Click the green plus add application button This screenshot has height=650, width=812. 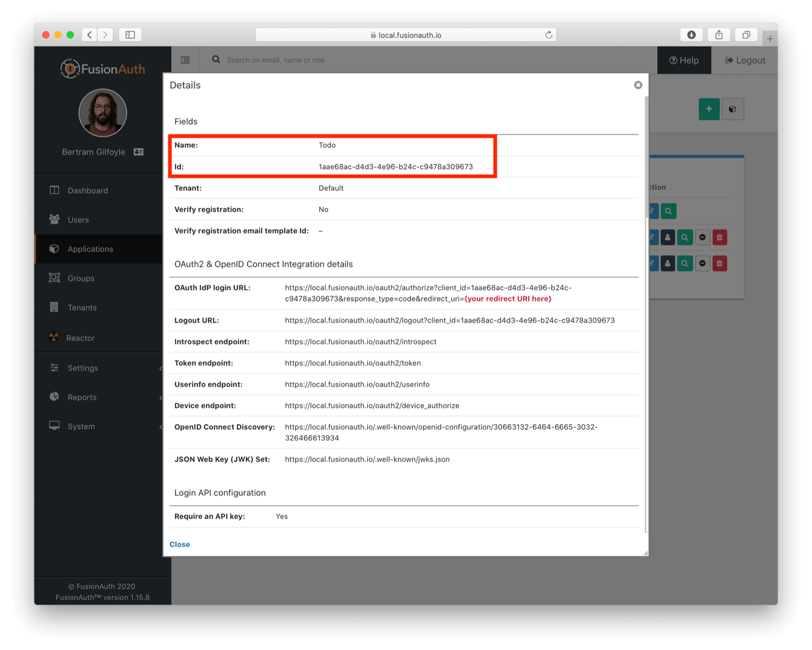click(x=709, y=109)
